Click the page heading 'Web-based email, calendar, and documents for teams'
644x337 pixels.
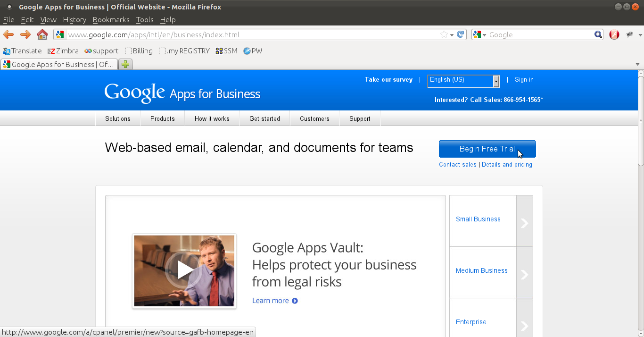click(x=259, y=148)
